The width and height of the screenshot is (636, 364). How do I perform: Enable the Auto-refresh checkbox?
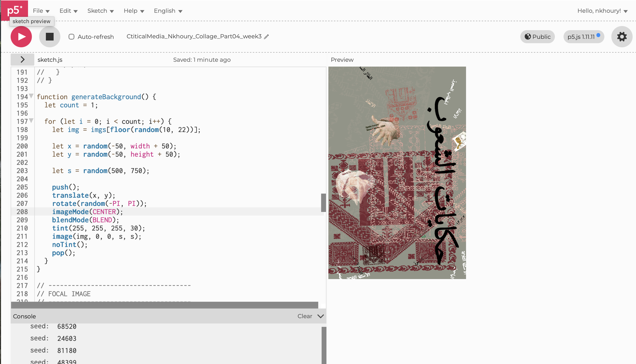point(71,37)
